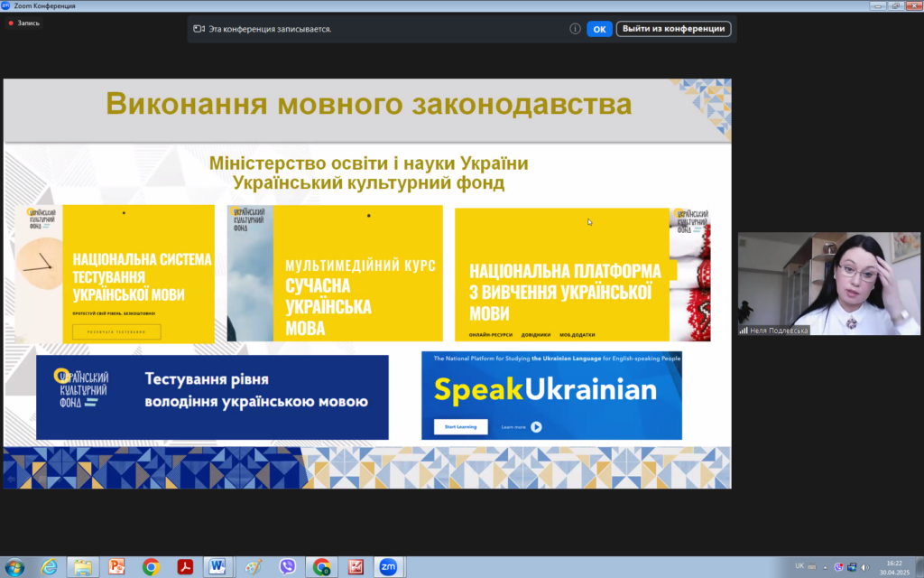Click the Сучасна українська мова multimedia course card
Viewport: 924px width, 578px height.
click(335, 273)
